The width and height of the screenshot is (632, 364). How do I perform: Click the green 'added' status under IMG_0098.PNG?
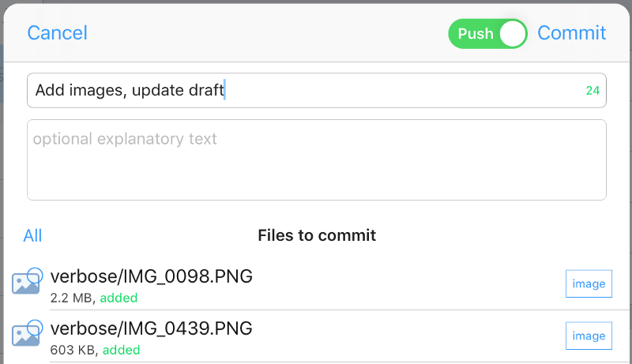click(x=119, y=298)
